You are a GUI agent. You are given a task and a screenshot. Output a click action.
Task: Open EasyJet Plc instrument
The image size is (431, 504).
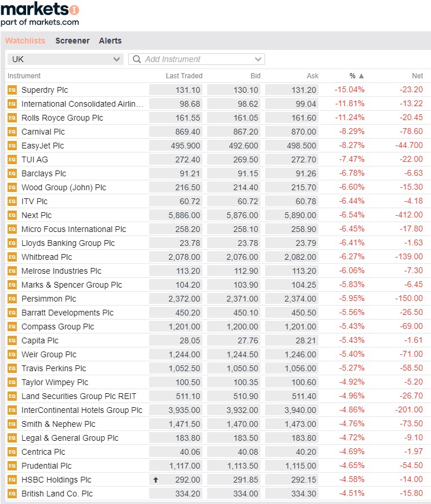(x=42, y=146)
